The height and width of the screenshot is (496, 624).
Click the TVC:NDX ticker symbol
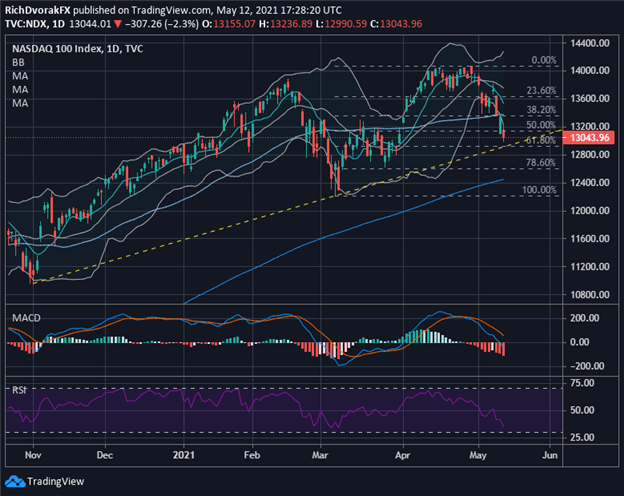coord(27,24)
